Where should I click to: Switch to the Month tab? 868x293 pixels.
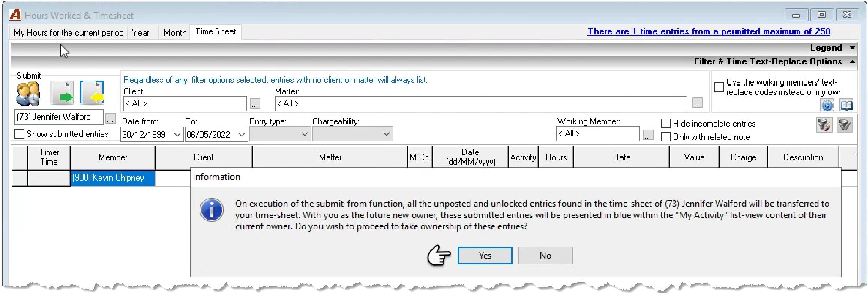pos(175,33)
